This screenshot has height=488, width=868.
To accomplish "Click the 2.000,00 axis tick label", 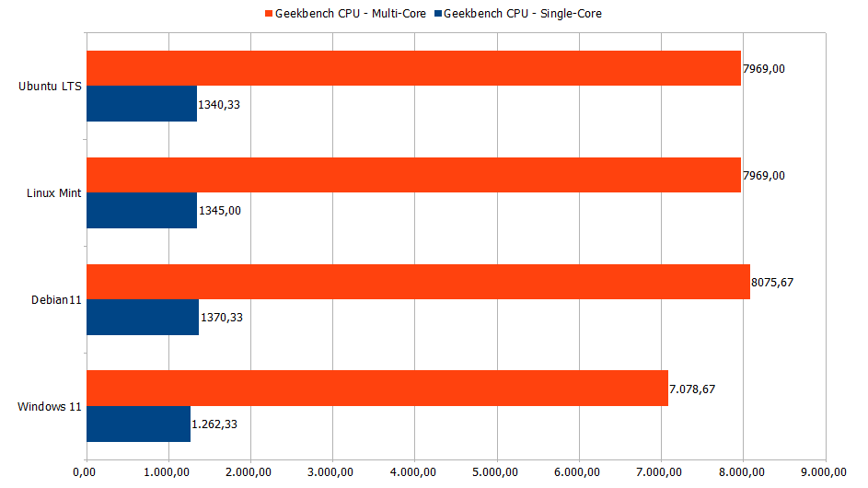I will coord(249,472).
